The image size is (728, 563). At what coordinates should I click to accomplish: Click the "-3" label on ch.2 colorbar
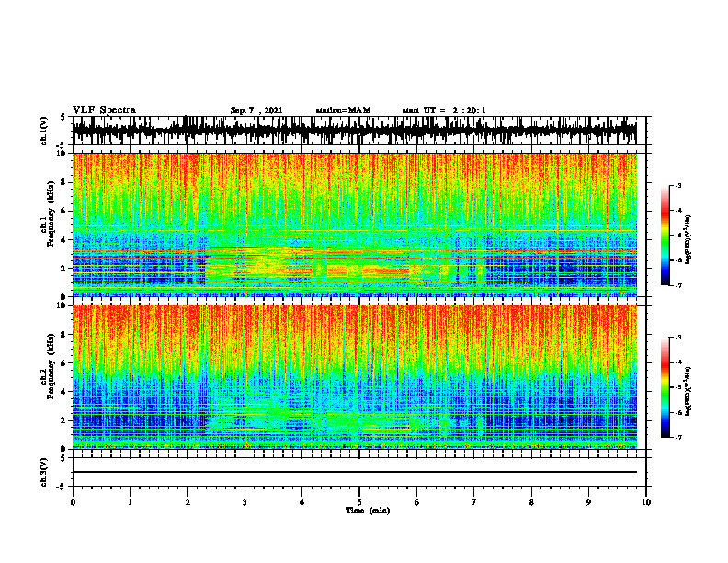[x=677, y=338]
